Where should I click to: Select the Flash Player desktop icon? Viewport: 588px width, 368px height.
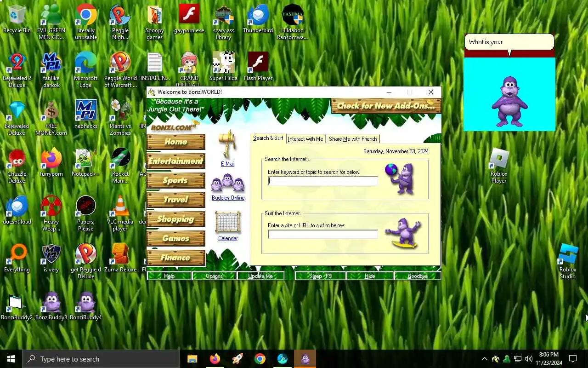pyautogui.click(x=258, y=67)
